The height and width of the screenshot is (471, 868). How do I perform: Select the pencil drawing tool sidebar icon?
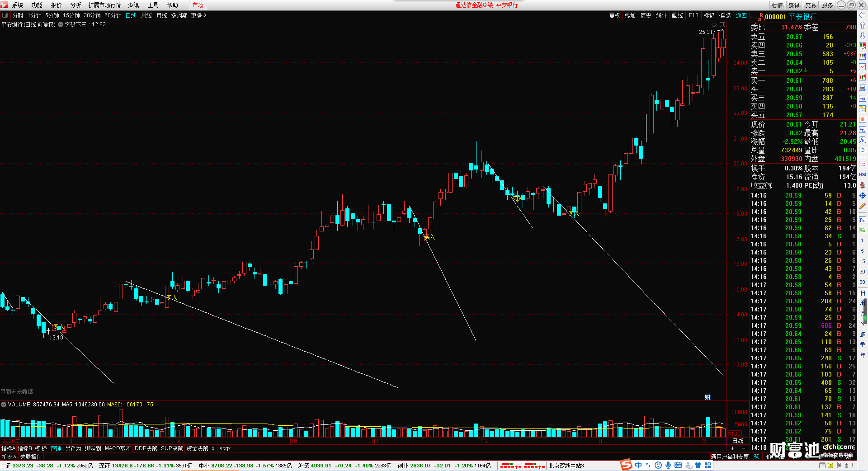click(x=863, y=206)
